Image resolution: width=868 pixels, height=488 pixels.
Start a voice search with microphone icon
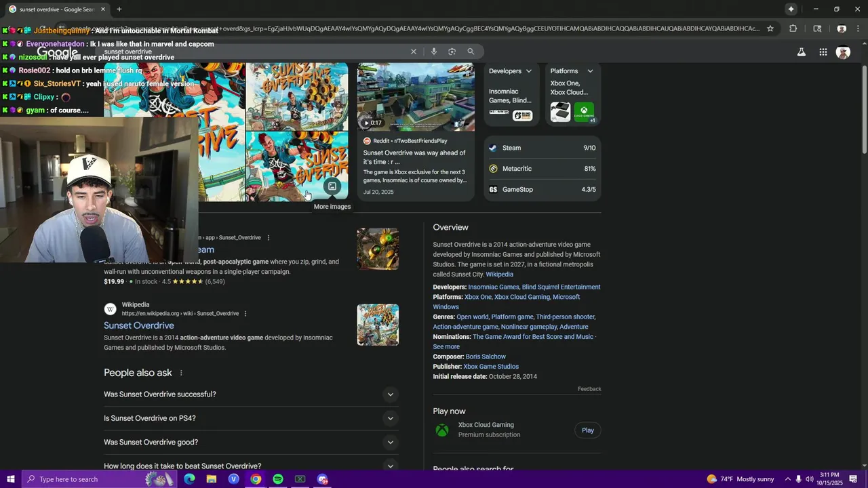click(x=434, y=52)
